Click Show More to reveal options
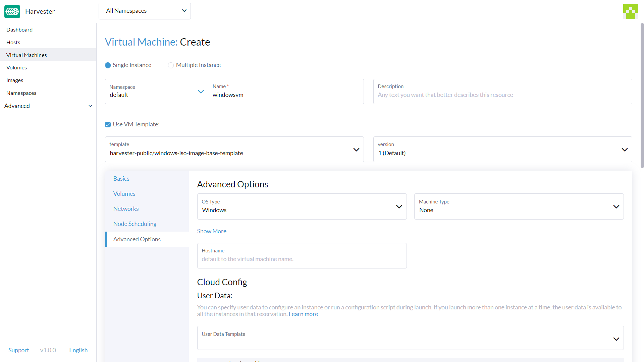Screen dimensions: 644x362 click(x=212, y=231)
